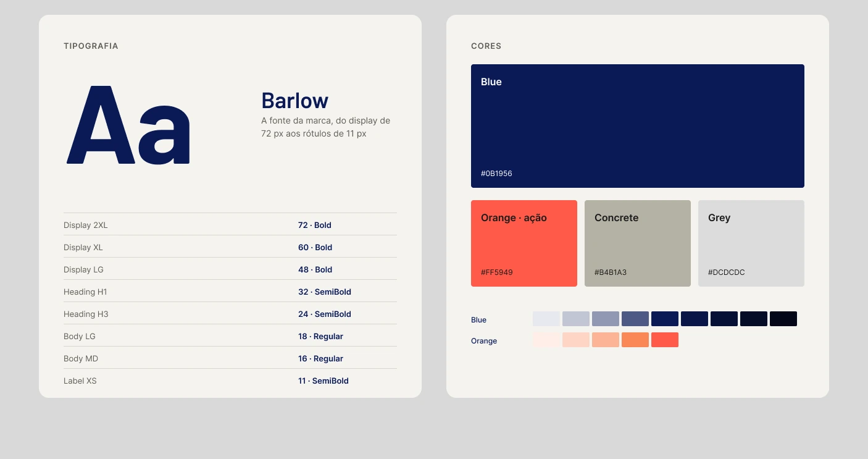
Task: Click the '48 · Bold' value
Action: point(315,270)
